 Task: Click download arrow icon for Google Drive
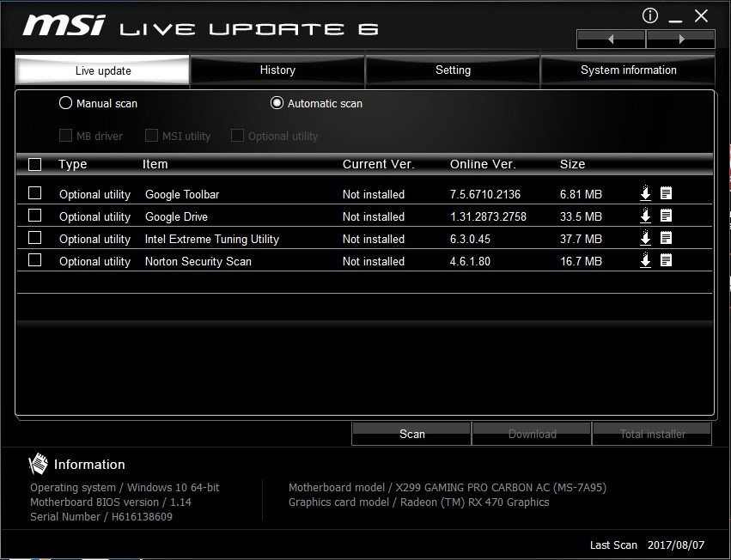(645, 216)
